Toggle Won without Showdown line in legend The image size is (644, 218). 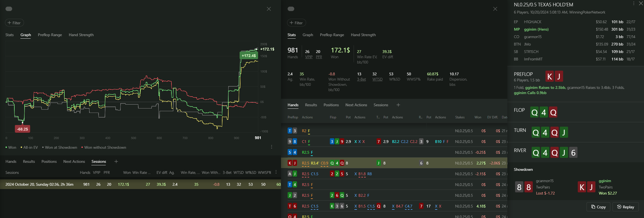click(104, 147)
